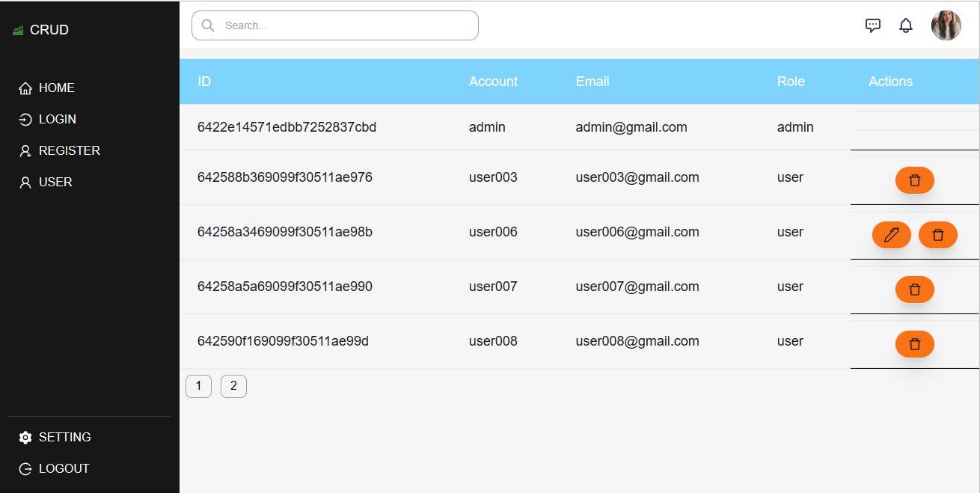This screenshot has width=980, height=493.
Task: Open the chat messages icon
Action: [x=873, y=25]
